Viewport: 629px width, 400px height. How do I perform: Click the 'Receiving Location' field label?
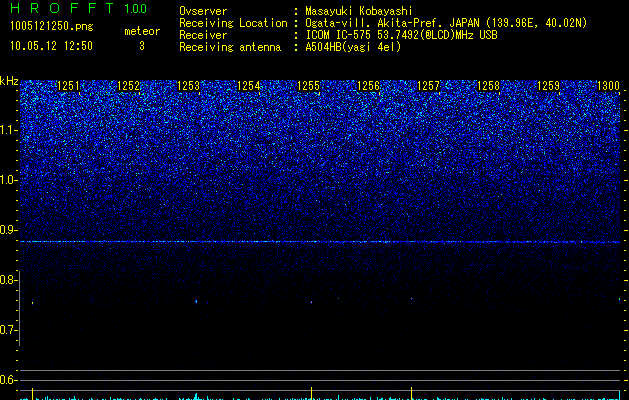[233, 23]
